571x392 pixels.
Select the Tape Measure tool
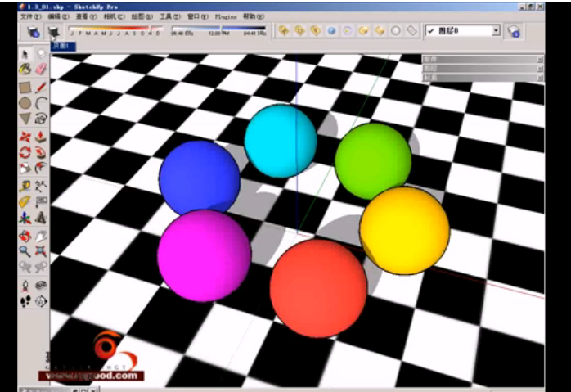tap(25, 186)
